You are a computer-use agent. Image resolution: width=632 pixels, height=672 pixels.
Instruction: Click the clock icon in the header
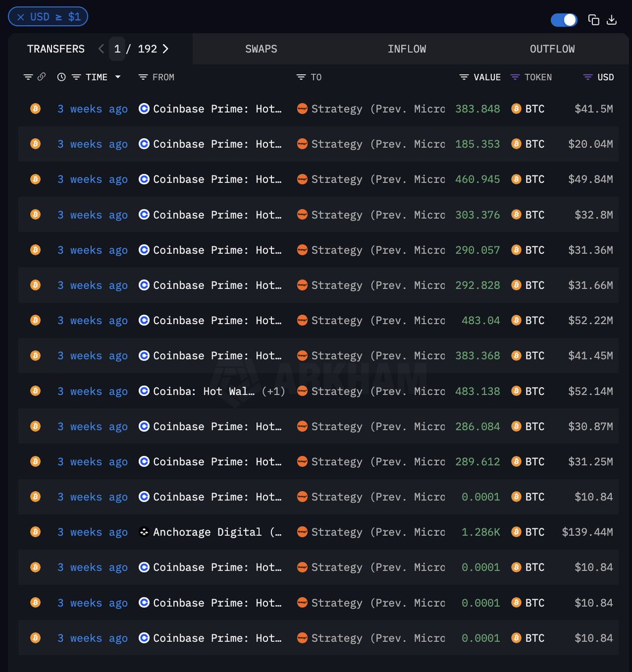coord(62,77)
